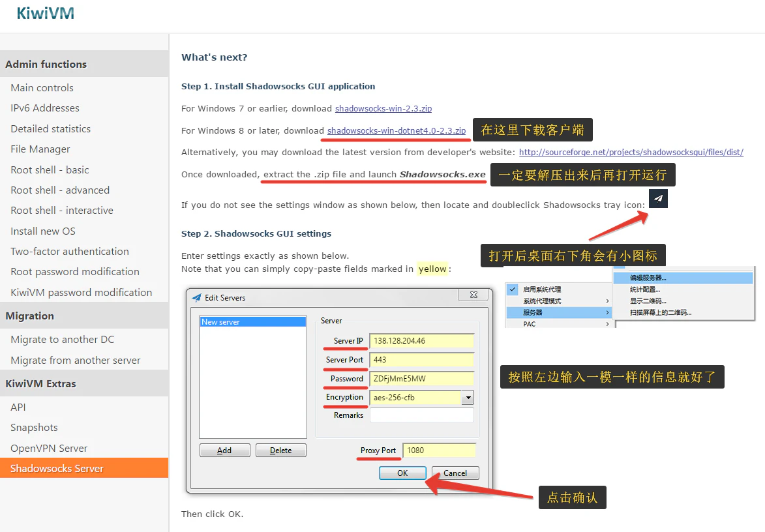
Task: Close the Edit Servers dialog
Action: click(473, 295)
